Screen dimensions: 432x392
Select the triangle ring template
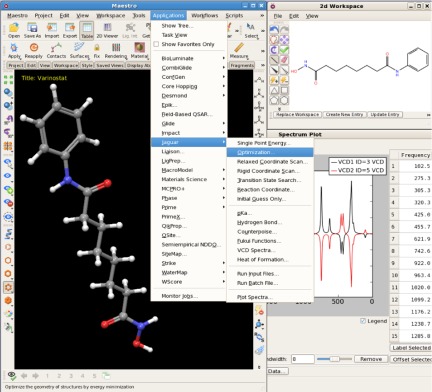coord(274,90)
